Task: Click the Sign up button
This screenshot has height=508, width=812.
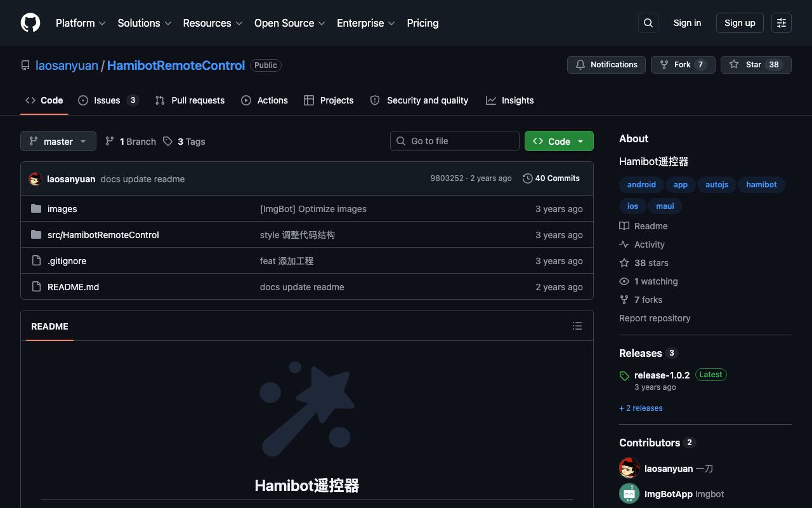Action: [x=740, y=23]
